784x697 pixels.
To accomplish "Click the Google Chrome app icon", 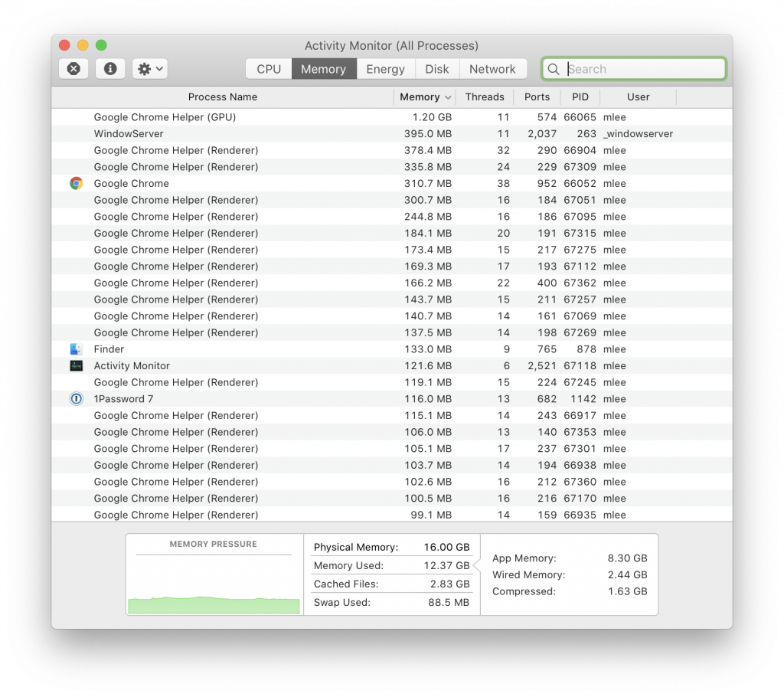I will click(x=76, y=184).
